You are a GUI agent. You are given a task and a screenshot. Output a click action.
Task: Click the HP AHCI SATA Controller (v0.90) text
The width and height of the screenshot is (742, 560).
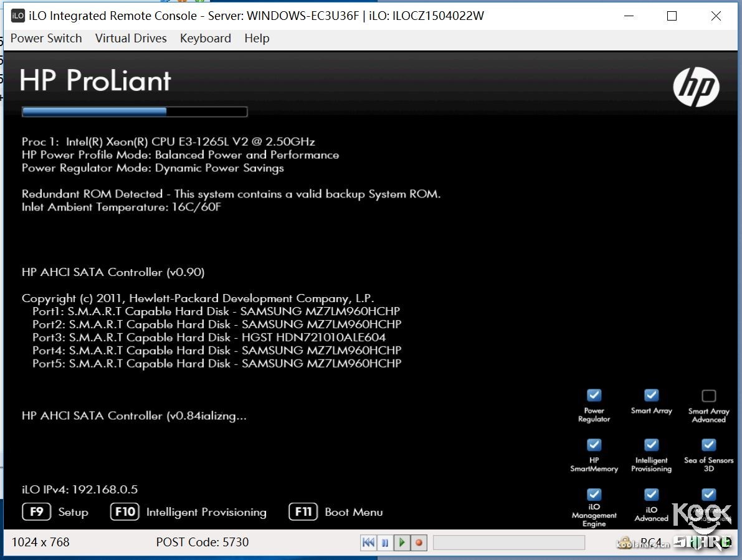pos(113,272)
